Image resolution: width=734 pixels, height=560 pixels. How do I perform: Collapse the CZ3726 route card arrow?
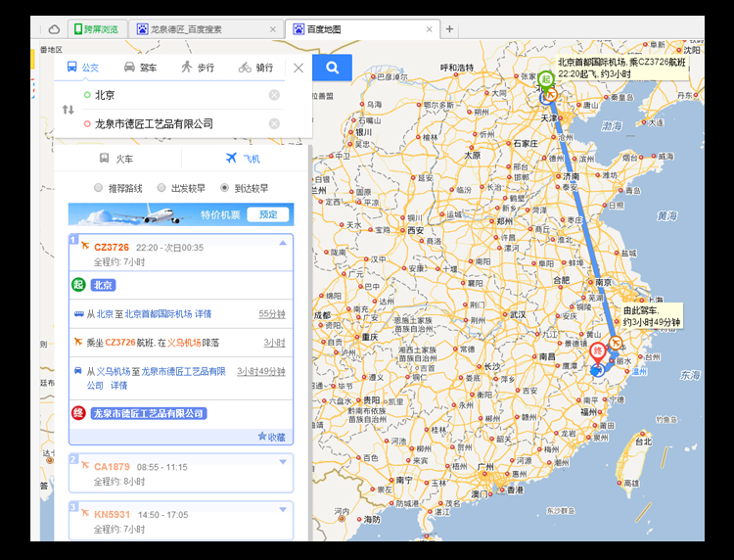tap(283, 243)
